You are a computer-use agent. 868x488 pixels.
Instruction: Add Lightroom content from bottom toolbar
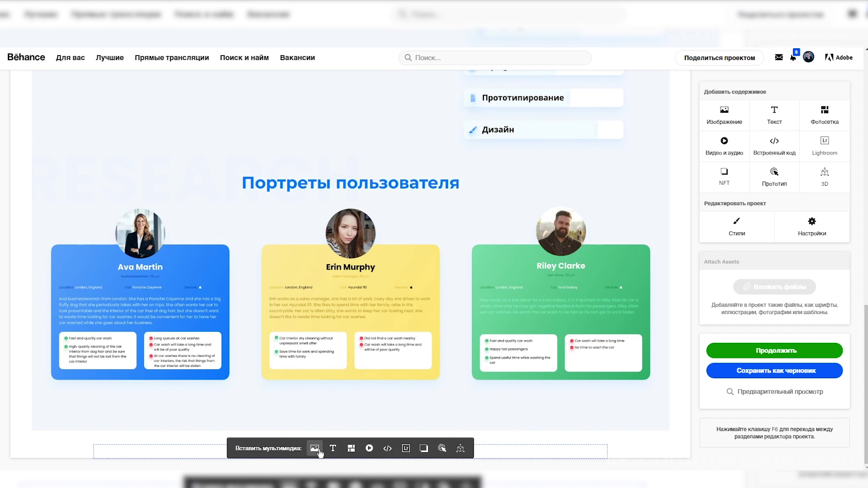[x=406, y=448]
